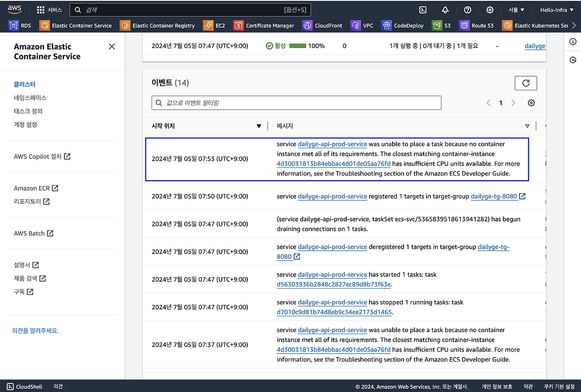Screen dimensions: 581x392
Task: Show more favorites with the right chevron
Action: 575,25
